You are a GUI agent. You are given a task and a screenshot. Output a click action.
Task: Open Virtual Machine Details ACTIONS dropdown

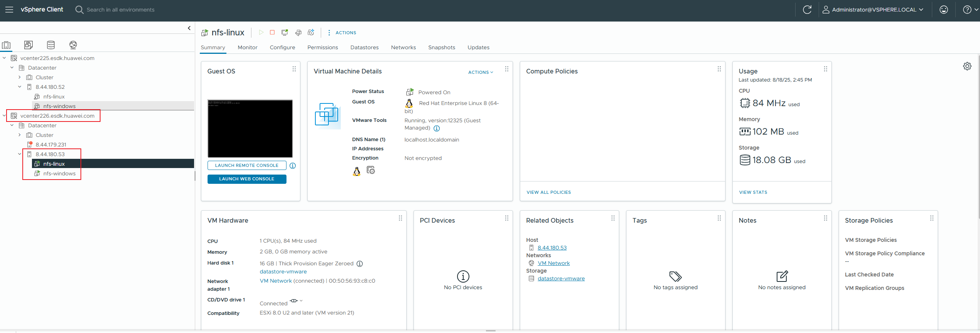coord(481,72)
